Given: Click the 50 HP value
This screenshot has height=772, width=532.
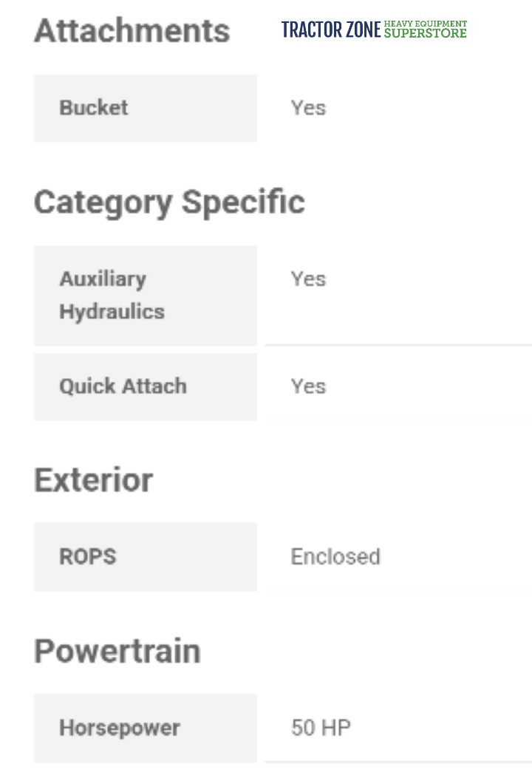Looking at the screenshot, I should point(321,728).
